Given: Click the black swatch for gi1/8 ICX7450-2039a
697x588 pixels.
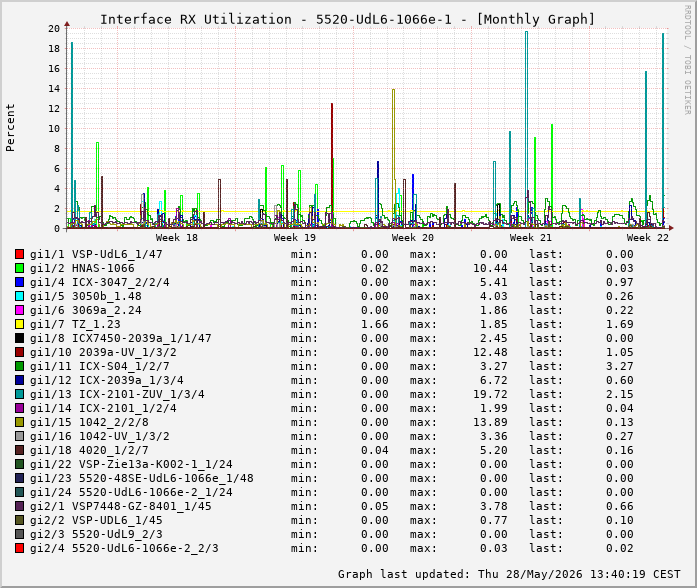Looking at the screenshot, I should pyautogui.click(x=19, y=338).
